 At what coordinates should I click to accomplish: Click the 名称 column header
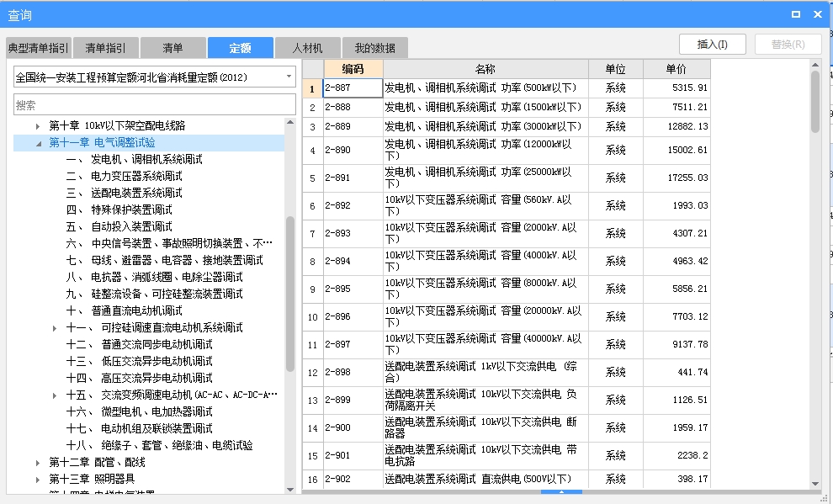coord(485,69)
